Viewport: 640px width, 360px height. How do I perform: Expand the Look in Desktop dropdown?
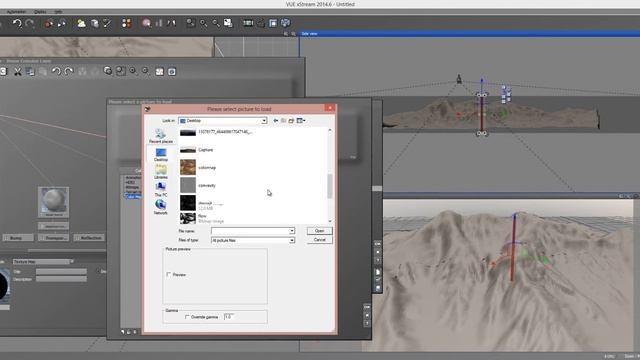pyautogui.click(x=264, y=121)
